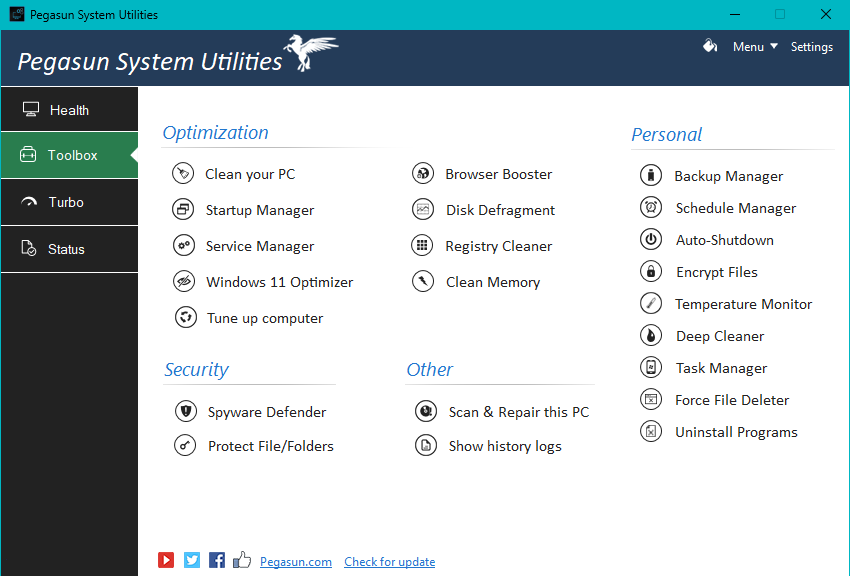Click the paint bucket theme icon
The height and width of the screenshot is (576, 850).
[x=710, y=46]
